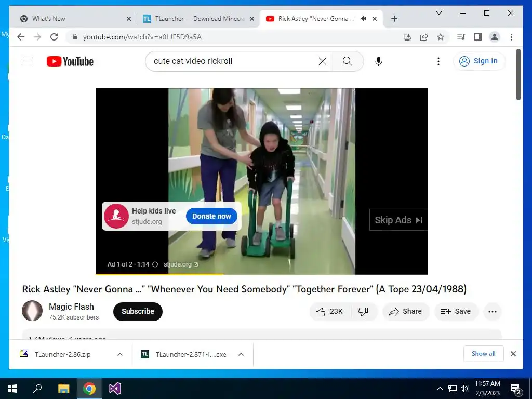The height and width of the screenshot is (399, 532).
Task: Click the ad info icon
Action: [155, 264]
